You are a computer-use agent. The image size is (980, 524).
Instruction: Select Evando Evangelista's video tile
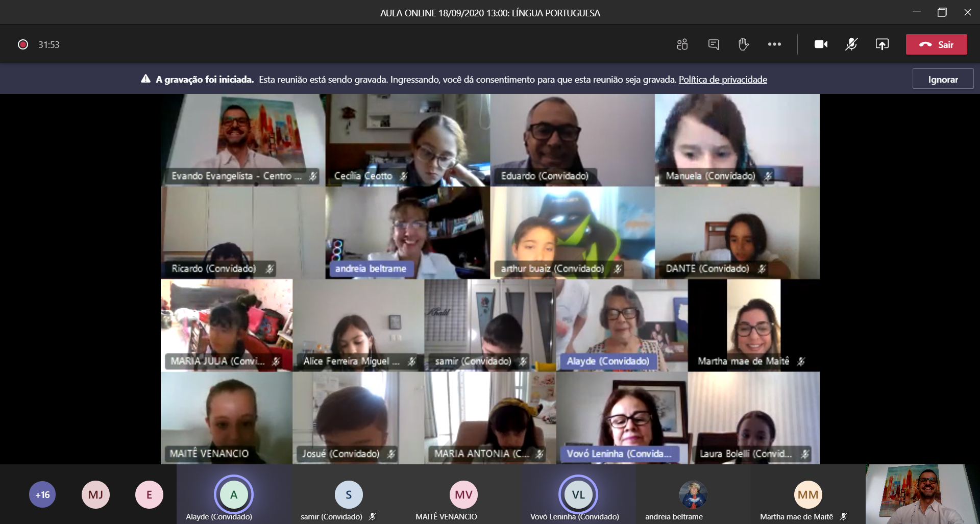coord(243,140)
